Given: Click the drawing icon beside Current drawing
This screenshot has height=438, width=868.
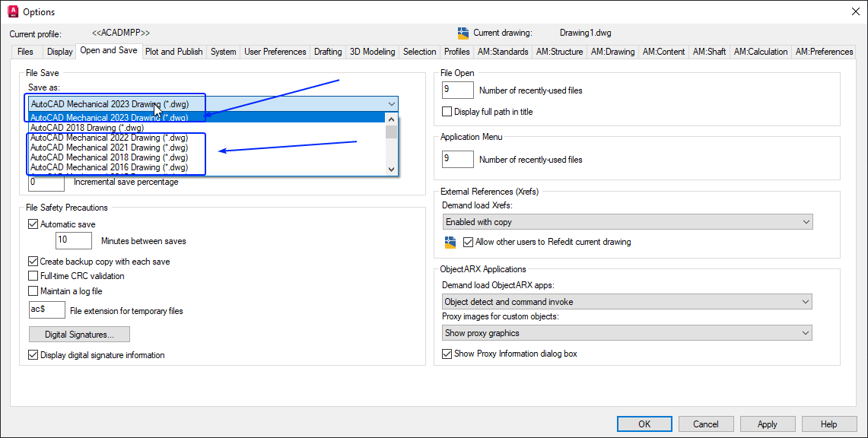Looking at the screenshot, I should [463, 33].
